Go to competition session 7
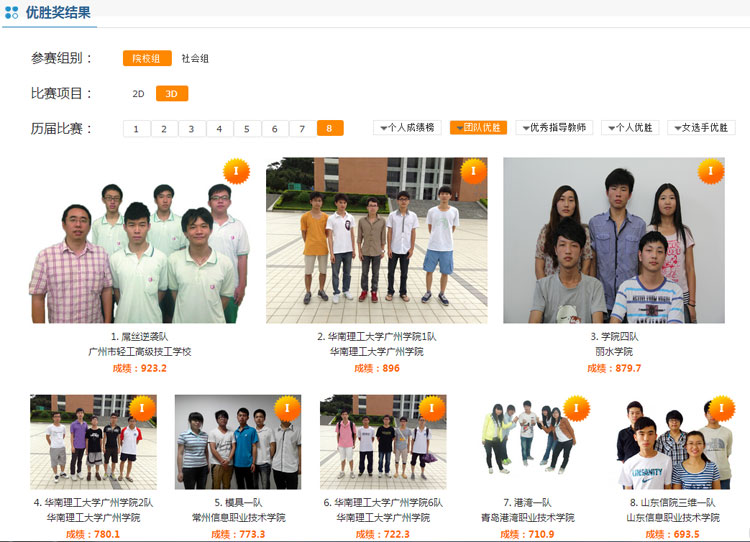The height and width of the screenshot is (542, 750). pyautogui.click(x=302, y=129)
